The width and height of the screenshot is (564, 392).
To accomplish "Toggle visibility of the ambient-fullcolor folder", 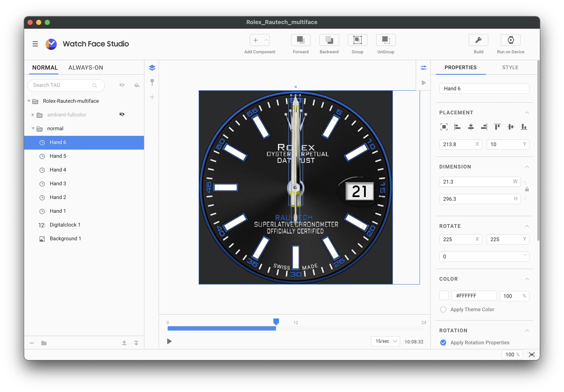I will pos(122,115).
